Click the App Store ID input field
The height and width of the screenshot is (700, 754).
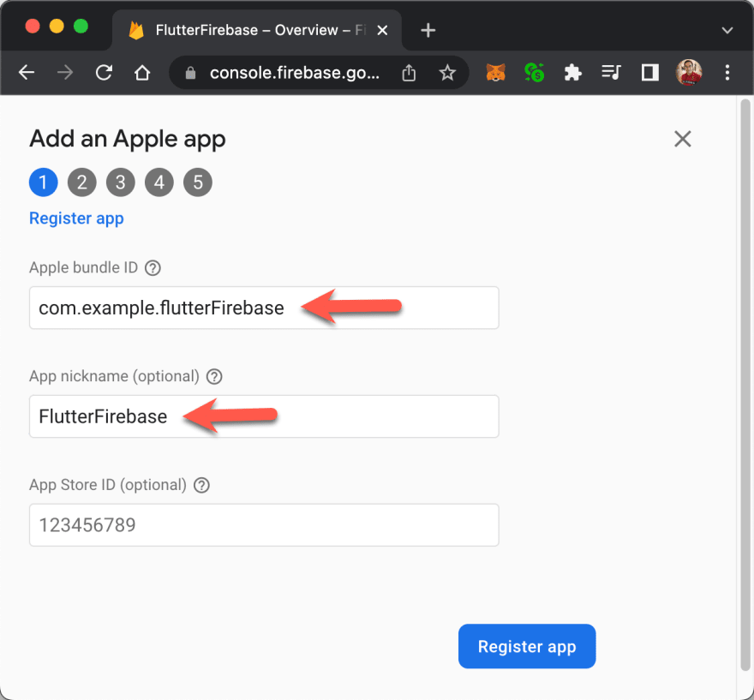click(264, 525)
